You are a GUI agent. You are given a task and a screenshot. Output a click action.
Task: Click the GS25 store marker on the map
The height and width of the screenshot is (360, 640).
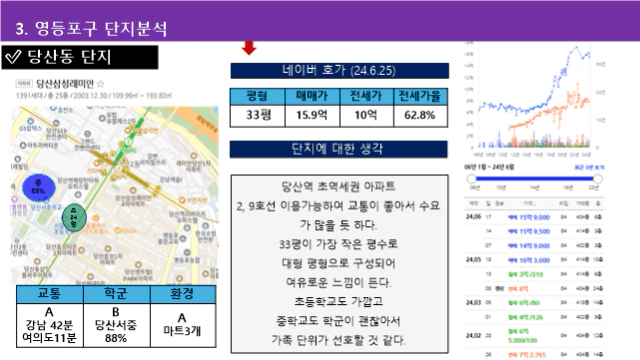point(118,231)
